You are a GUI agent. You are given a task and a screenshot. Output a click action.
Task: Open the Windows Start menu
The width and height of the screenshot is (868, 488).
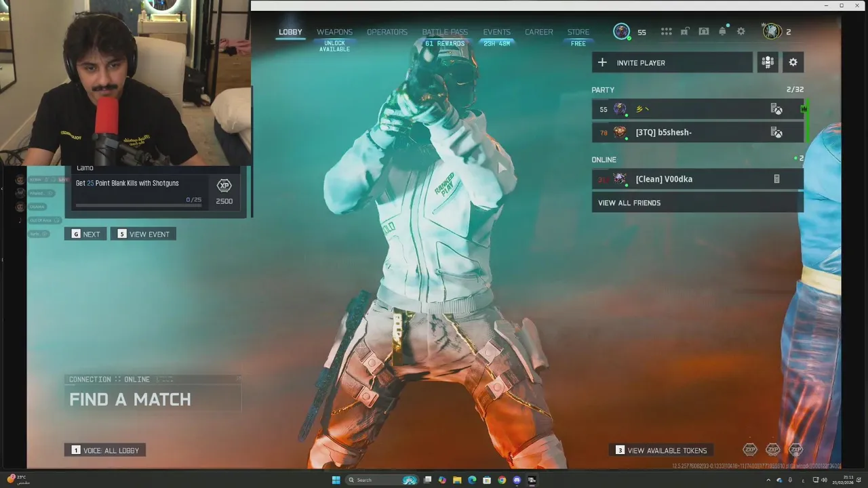pos(336,480)
